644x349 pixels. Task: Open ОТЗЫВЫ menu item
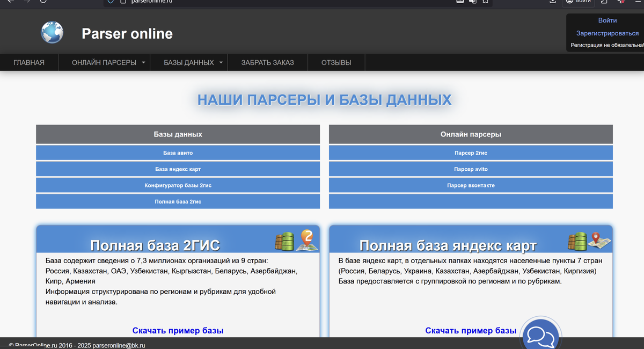(x=336, y=62)
